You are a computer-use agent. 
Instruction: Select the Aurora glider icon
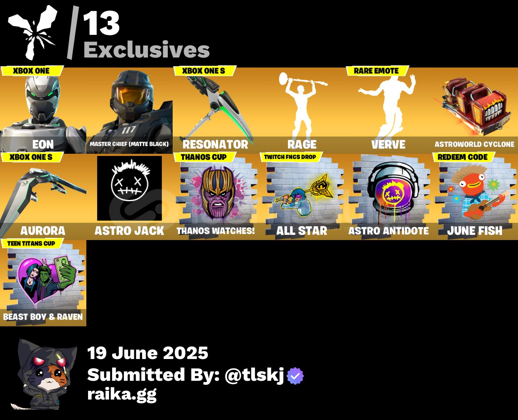point(43,197)
